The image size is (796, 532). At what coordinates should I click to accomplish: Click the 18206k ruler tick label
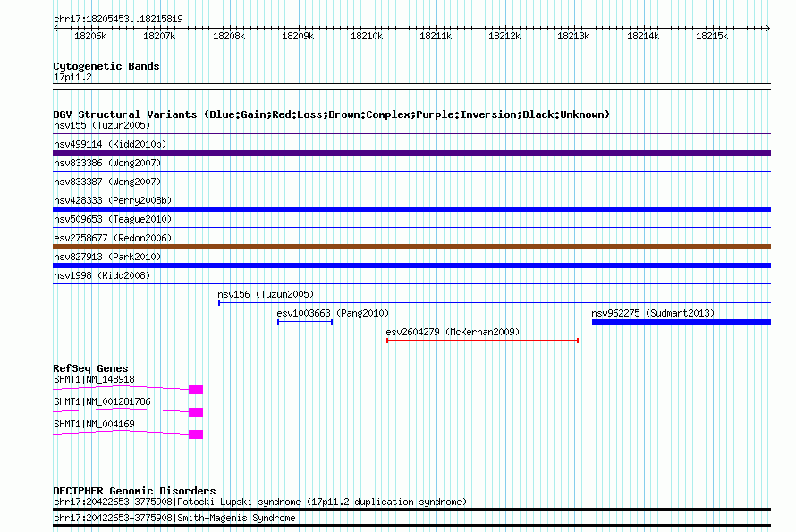tap(90, 36)
